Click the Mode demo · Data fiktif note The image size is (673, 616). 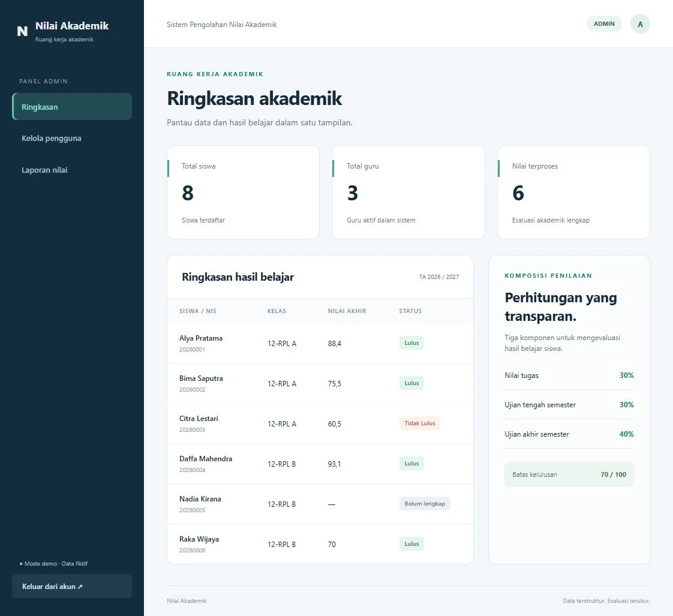coord(53,564)
